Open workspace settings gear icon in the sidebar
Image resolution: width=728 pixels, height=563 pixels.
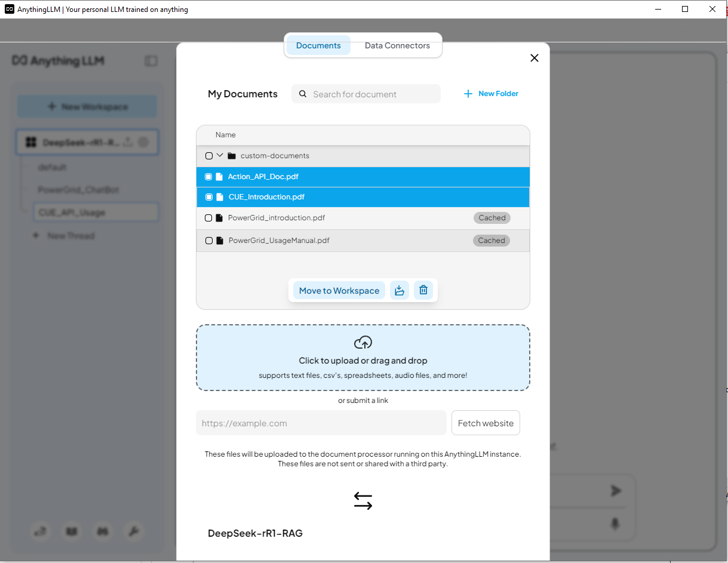click(x=143, y=142)
